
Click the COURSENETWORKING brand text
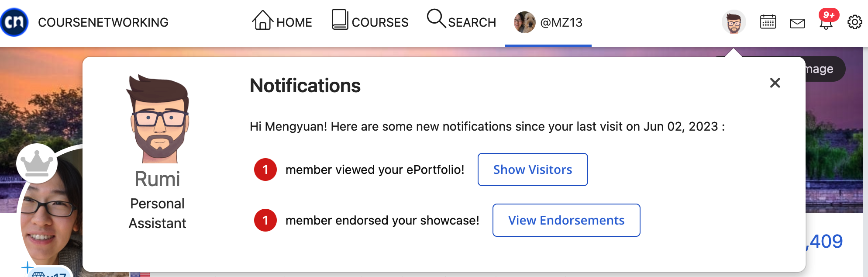(x=103, y=22)
